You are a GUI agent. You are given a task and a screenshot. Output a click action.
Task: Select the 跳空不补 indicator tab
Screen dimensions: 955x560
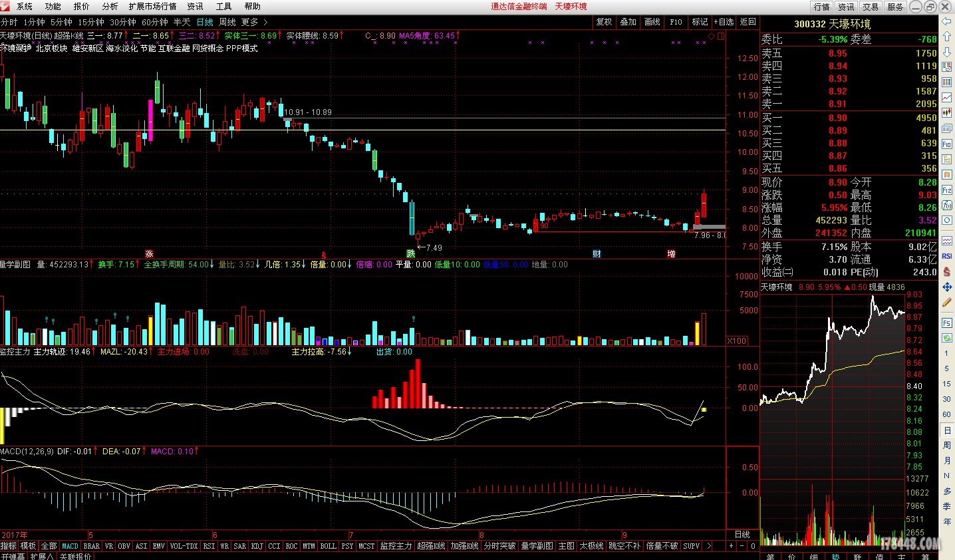[x=624, y=546]
